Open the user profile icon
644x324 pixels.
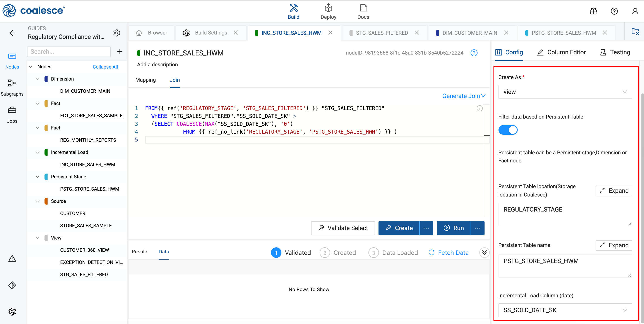click(x=635, y=11)
